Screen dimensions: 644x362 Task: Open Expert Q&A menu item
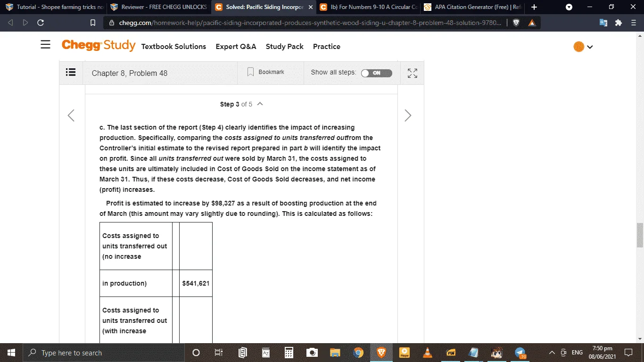pos(236,46)
